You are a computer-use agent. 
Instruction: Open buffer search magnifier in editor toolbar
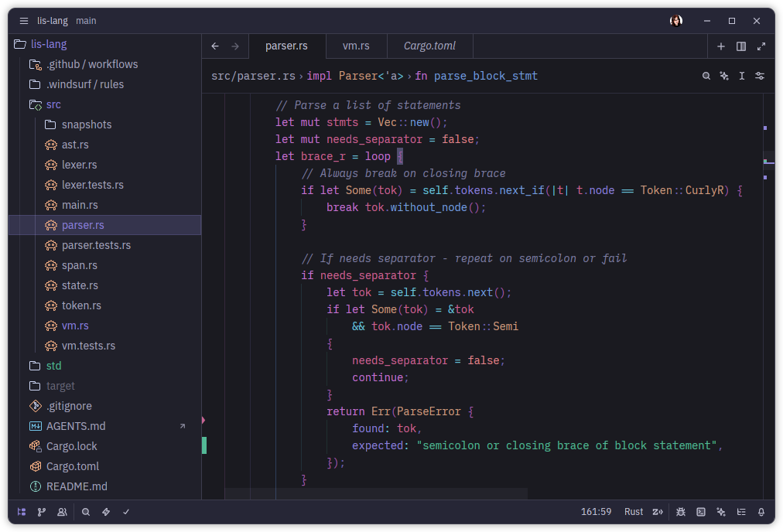706,76
